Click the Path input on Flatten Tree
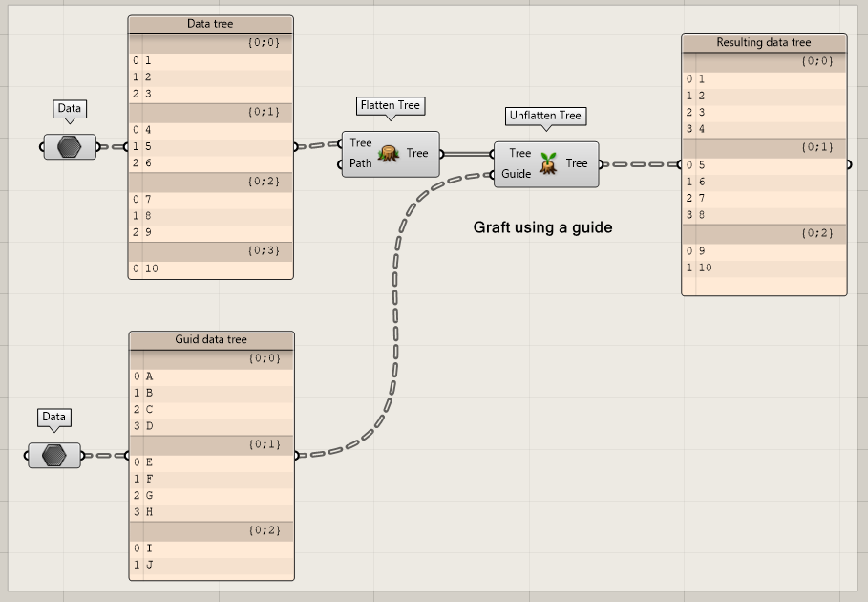The width and height of the screenshot is (868, 602). [x=360, y=163]
